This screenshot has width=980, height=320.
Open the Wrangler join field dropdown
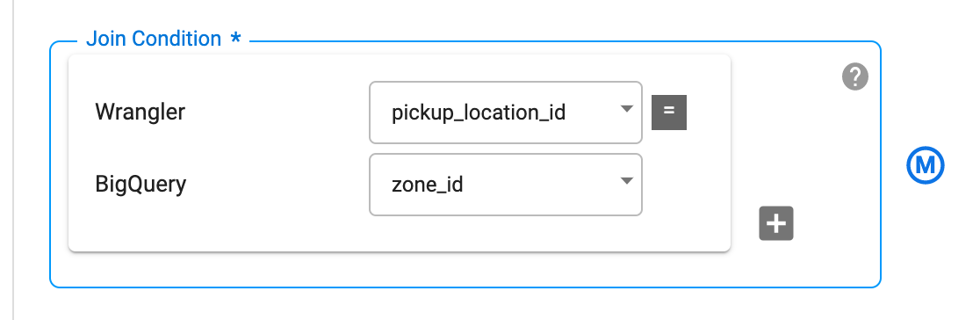506,113
